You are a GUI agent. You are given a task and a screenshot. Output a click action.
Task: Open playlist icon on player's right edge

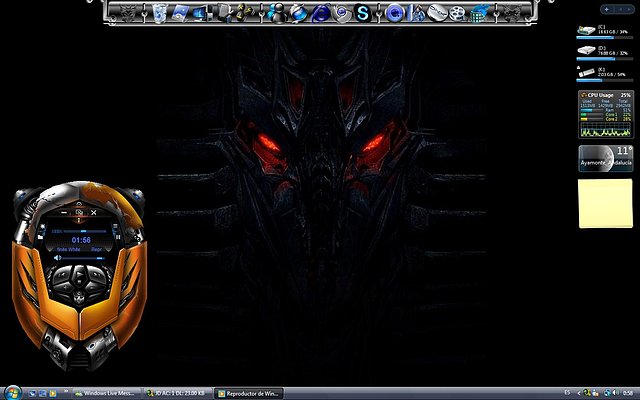tap(116, 227)
